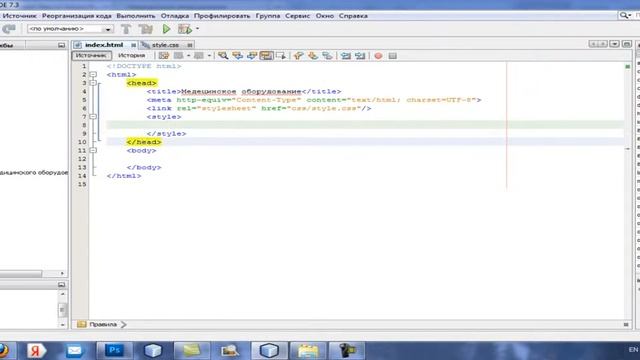Collapse the head code fold on line 3
The height and width of the screenshot is (360, 640).
[x=93, y=83]
